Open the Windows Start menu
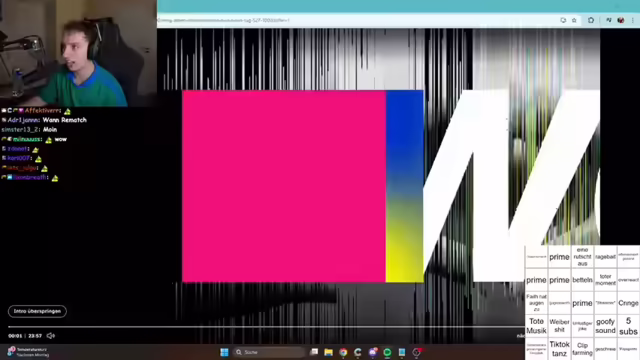The image size is (640, 360). [224, 352]
